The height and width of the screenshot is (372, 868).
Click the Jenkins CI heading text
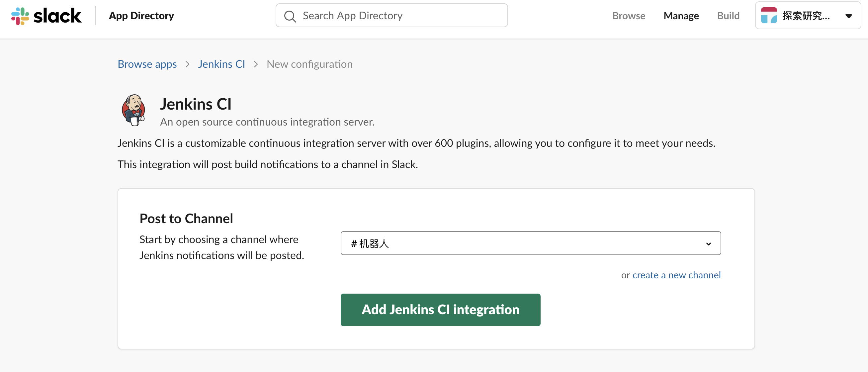click(196, 104)
